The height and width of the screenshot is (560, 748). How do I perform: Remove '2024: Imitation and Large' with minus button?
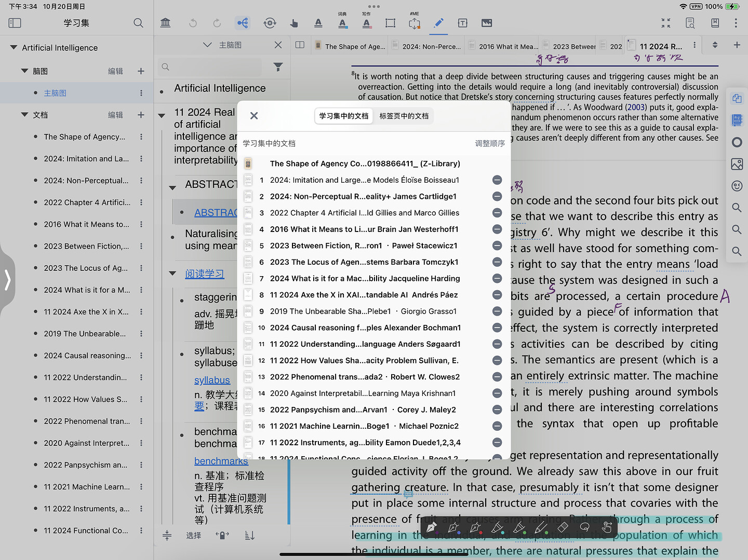[497, 180]
